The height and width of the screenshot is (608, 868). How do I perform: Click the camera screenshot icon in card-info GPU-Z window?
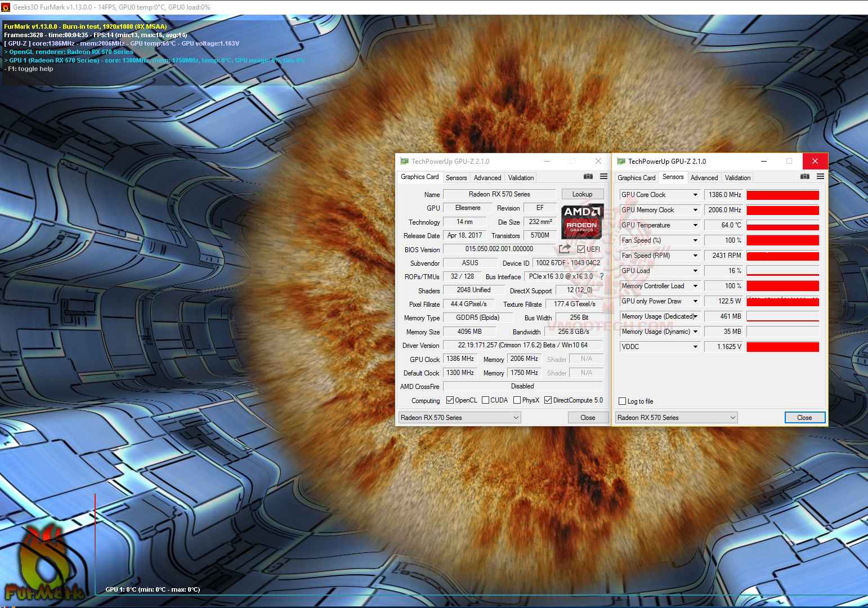588,177
